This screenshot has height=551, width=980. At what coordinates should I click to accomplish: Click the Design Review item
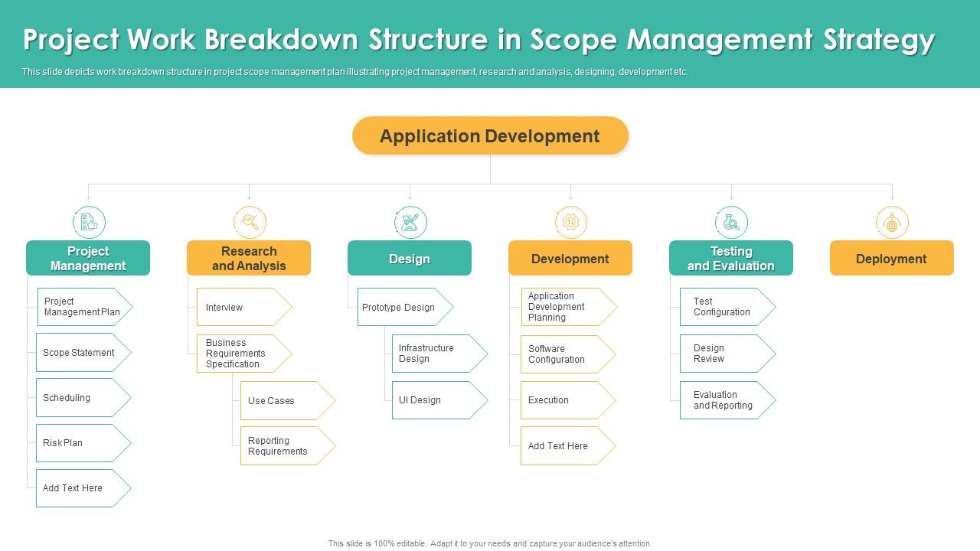728,354
